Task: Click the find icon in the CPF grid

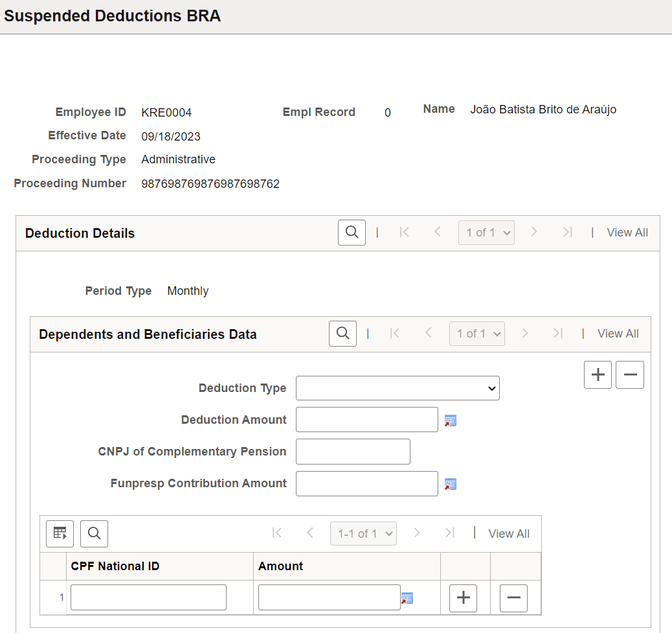Action: tap(94, 533)
